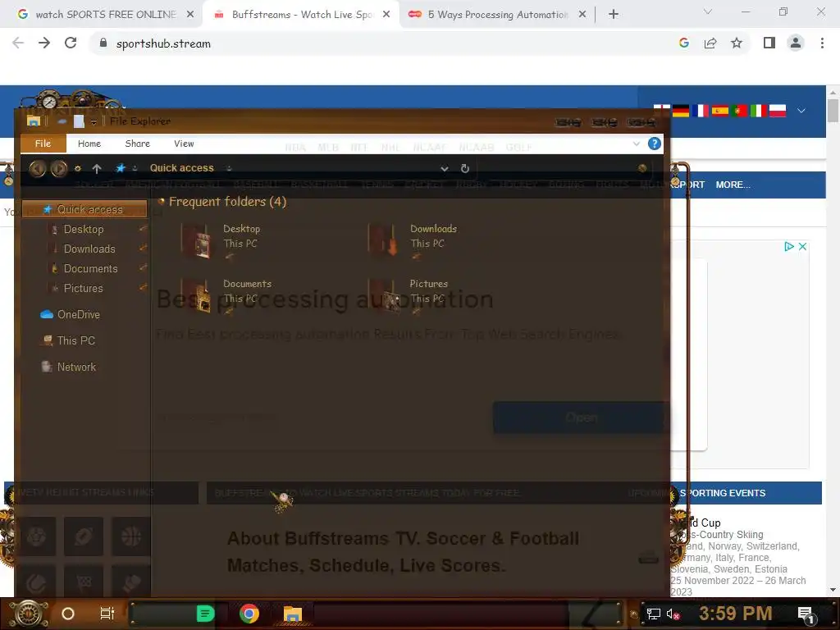Select Quick access in the navigation pane

tap(84, 209)
